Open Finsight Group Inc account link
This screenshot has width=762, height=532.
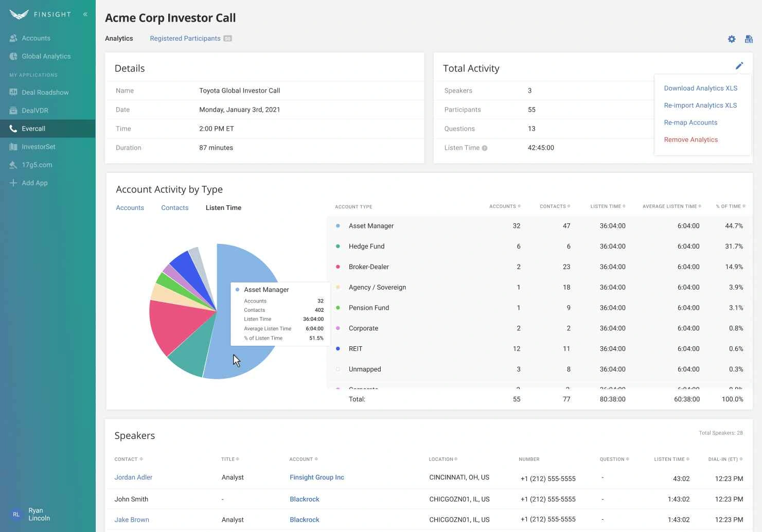coord(317,477)
